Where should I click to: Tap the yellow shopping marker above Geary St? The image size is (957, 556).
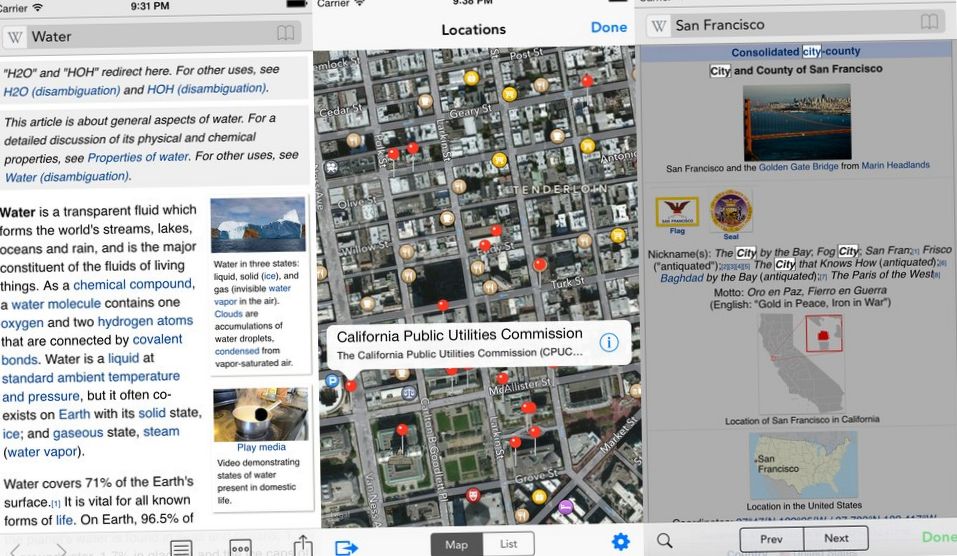click(x=510, y=93)
